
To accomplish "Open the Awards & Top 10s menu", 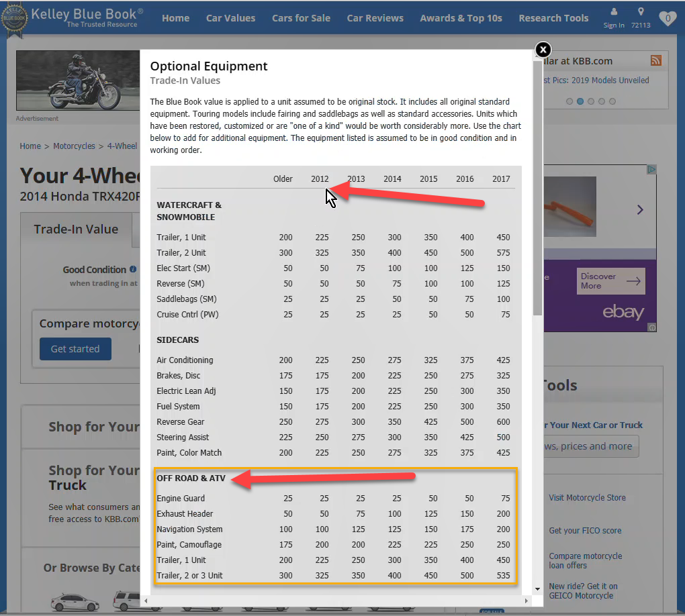I will 461,18.
